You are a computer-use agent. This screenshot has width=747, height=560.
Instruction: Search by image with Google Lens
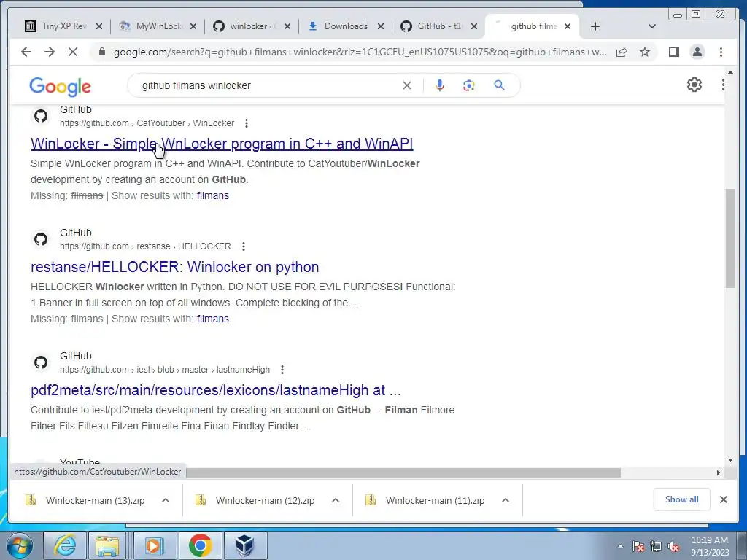click(x=469, y=85)
